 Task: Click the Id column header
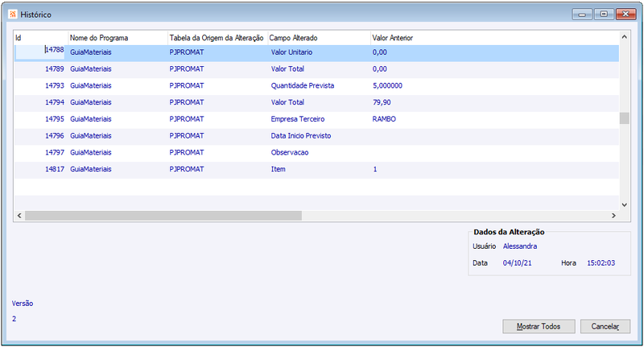(x=41, y=38)
